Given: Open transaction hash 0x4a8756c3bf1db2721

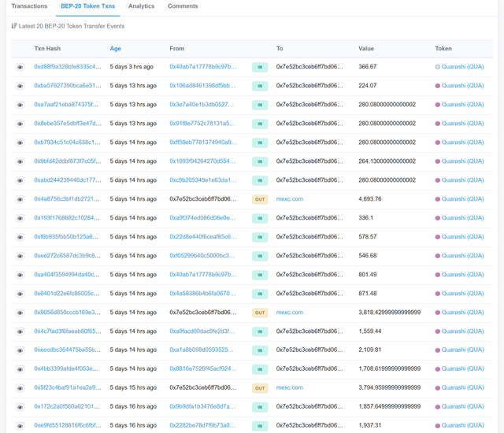Looking at the screenshot, I should pos(67,199).
